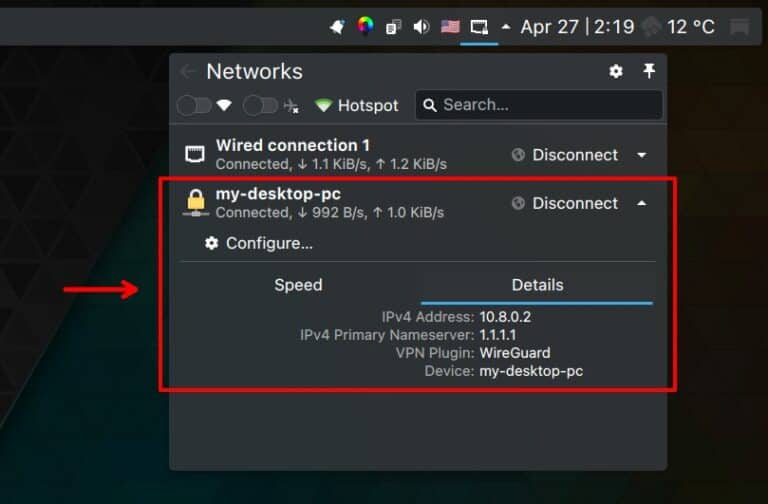This screenshot has width=768, height=504.
Task: Click the color wheel tray icon
Action: [x=365, y=24]
